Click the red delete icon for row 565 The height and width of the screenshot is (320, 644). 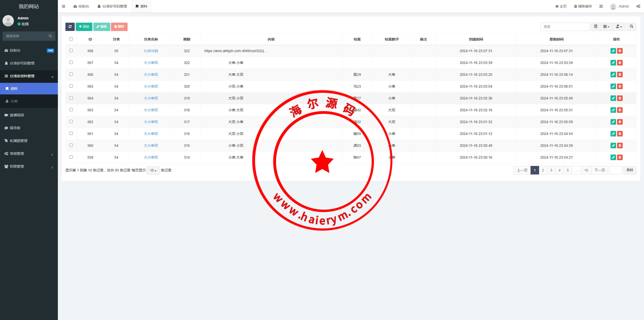(620, 86)
